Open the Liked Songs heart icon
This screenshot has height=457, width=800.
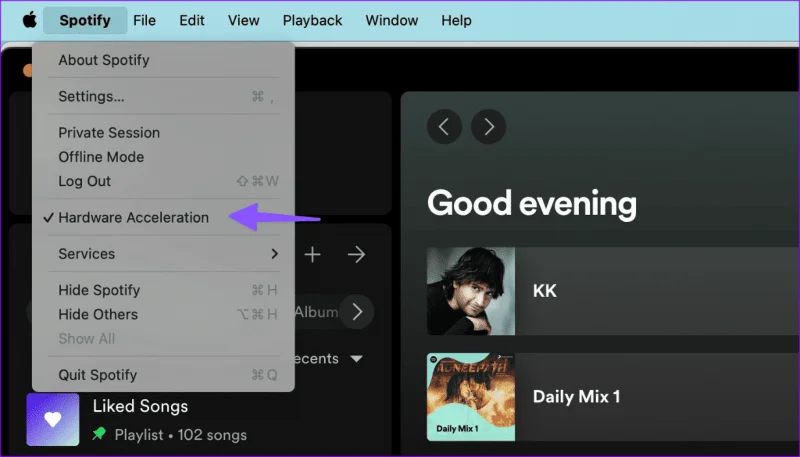pos(53,419)
